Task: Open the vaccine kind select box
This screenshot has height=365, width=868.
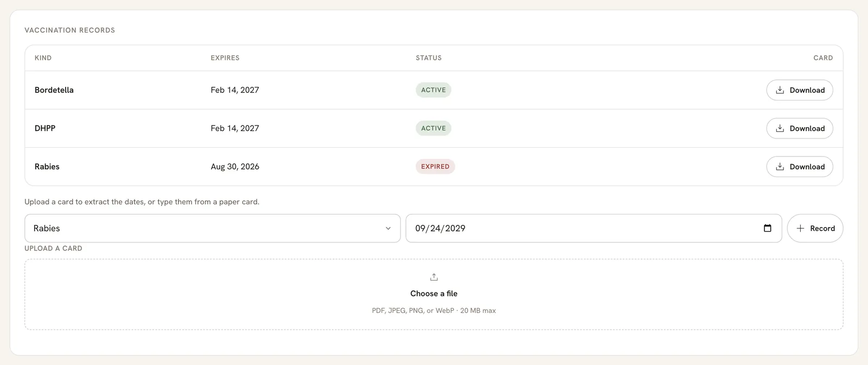Action: (213, 228)
